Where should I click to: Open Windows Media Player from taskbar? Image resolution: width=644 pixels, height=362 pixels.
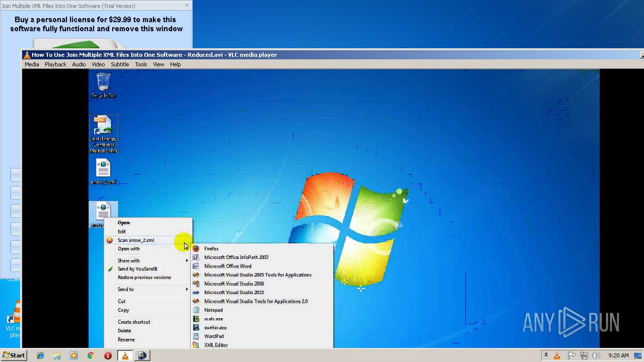[74, 355]
